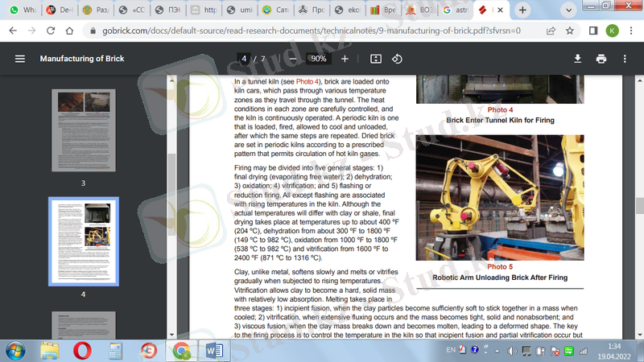Screen dimensions: 644x362
Task: Go back in browser history
Action: (x=13, y=31)
